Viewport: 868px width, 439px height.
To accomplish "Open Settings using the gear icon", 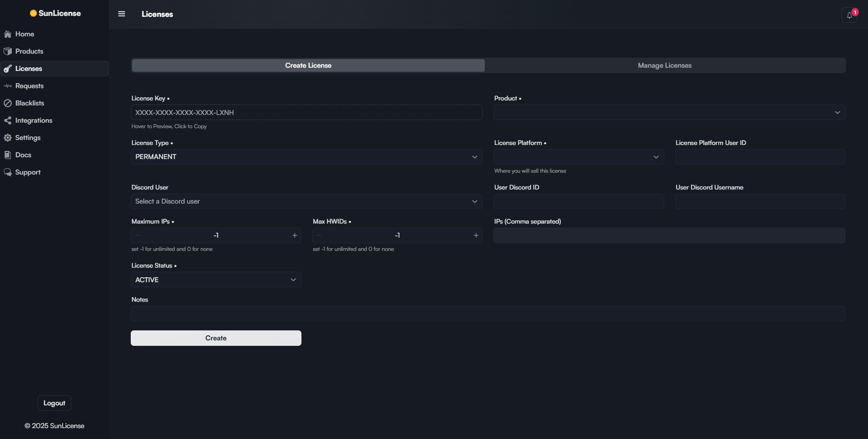I will (7, 138).
